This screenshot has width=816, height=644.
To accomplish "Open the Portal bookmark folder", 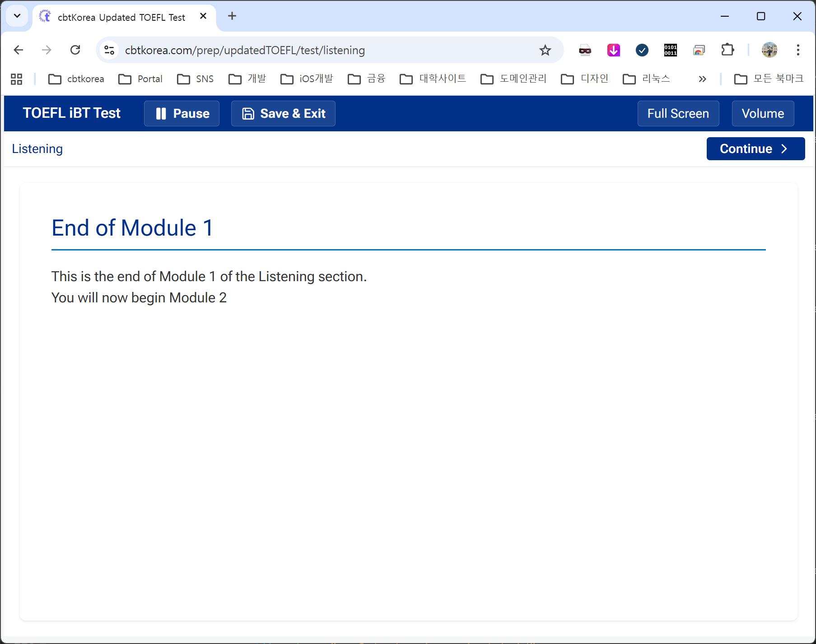I will [140, 79].
